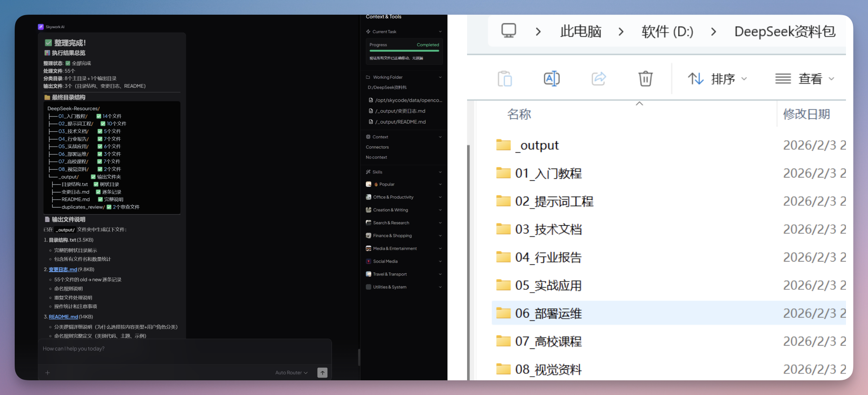868x395 pixels.
Task: Open the README.md link in results
Action: point(63,317)
